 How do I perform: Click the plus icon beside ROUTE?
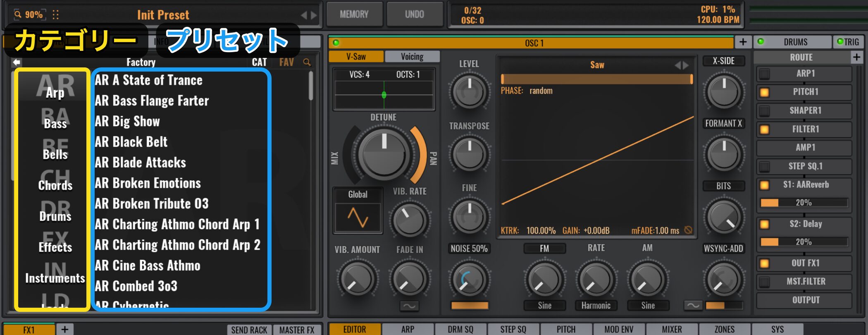click(x=856, y=57)
